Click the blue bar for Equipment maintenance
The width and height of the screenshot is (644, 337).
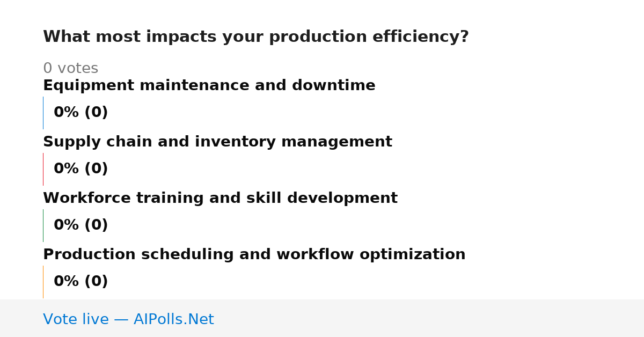(x=43, y=113)
